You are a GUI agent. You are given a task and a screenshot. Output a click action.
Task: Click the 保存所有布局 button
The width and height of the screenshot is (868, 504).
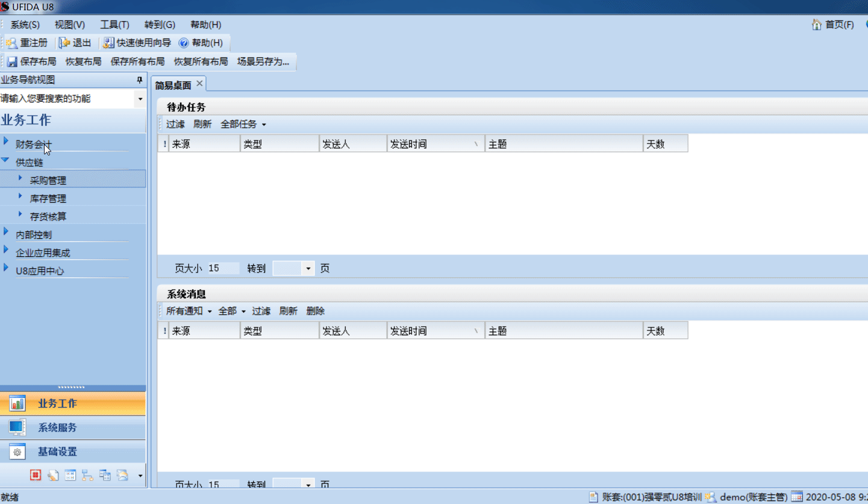point(137,61)
